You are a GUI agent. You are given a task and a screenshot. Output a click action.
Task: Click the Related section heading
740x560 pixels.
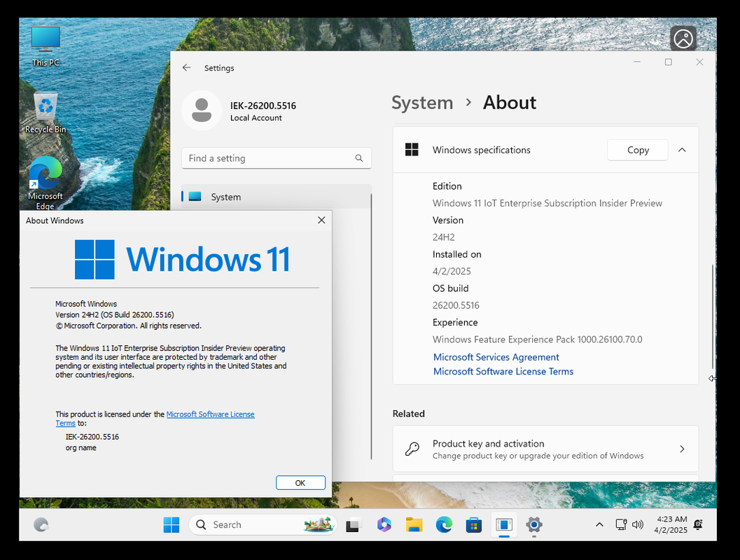pyautogui.click(x=409, y=414)
